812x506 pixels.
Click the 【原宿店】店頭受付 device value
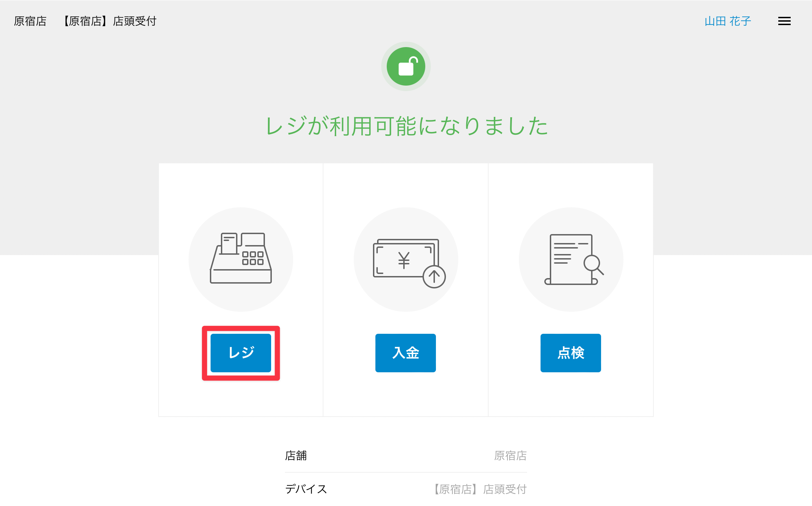click(x=479, y=489)
